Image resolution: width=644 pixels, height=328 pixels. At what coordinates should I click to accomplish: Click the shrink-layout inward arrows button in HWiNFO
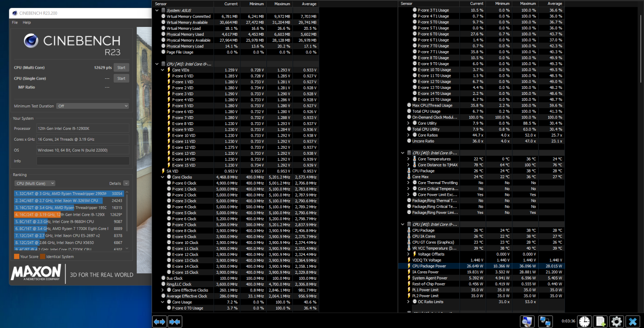175,322
